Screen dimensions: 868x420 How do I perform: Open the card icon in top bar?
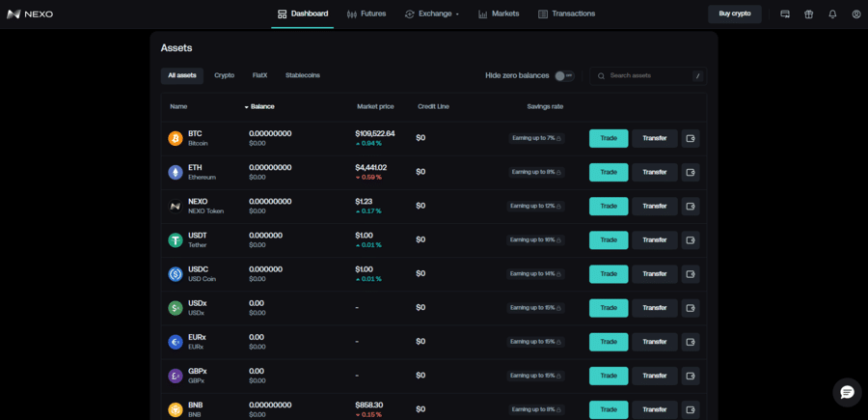pyautogui.click(x=785, y=14)
